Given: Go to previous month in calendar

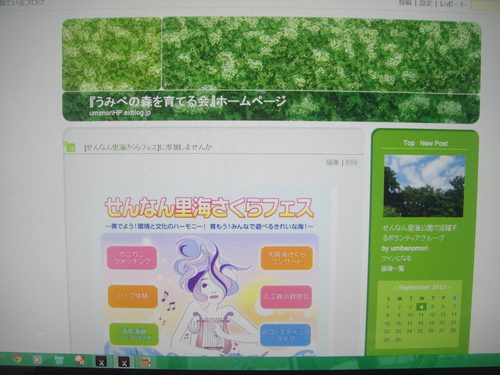Looking at the screenshot, I should pyautogui.click(x=396, y=287).
